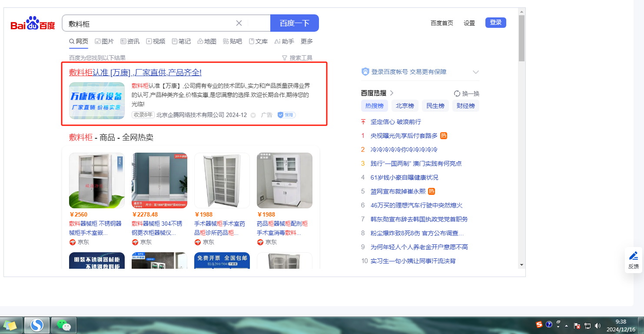Open the Ai 助手 tab

[x=284, y=41]
